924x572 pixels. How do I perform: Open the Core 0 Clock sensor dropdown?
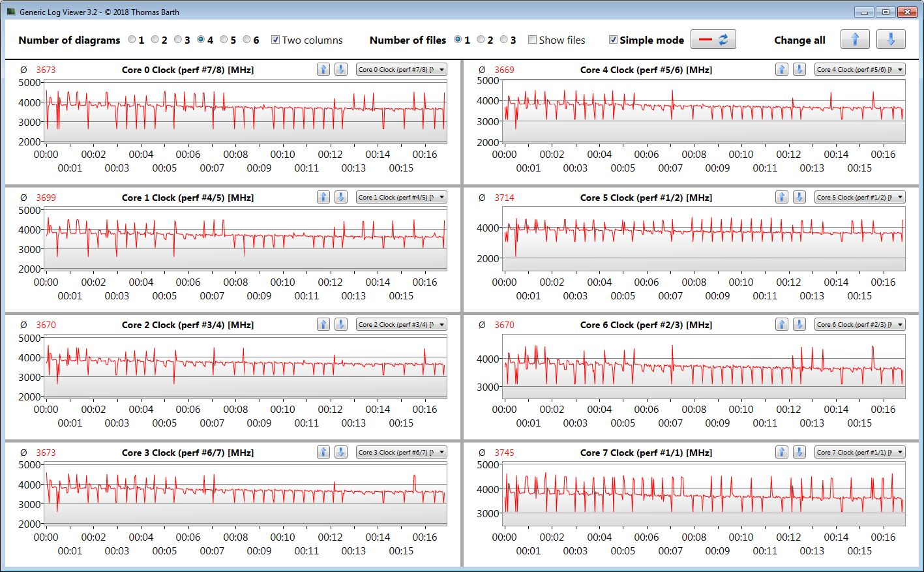point(402,69)
